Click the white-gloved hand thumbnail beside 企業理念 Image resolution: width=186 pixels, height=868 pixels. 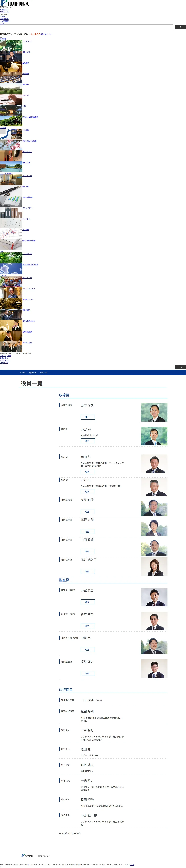pos(11,67)
